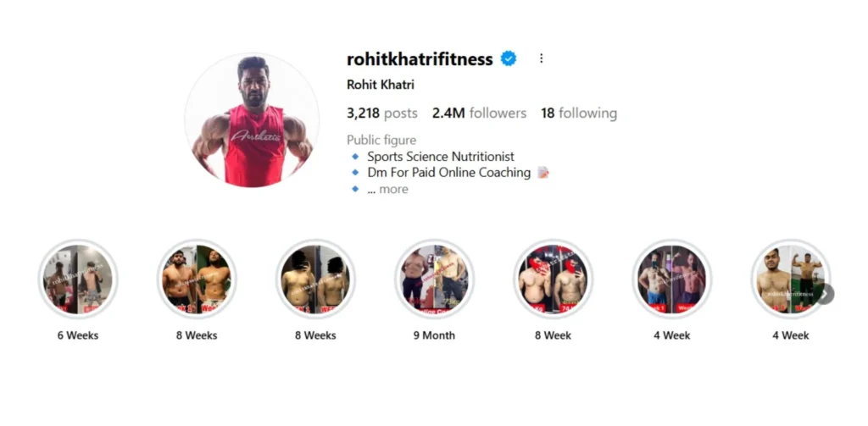Click the Public figure category text
Image resolution: width=868 pixels, height=426 pixels.
pos(381,140)
